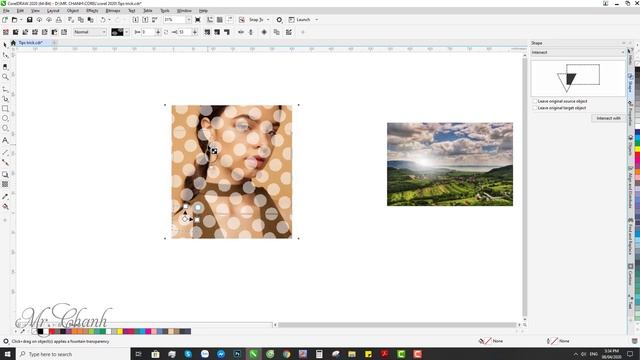
Task: Click the black swatch in document palette
Action: pos(40,331)
